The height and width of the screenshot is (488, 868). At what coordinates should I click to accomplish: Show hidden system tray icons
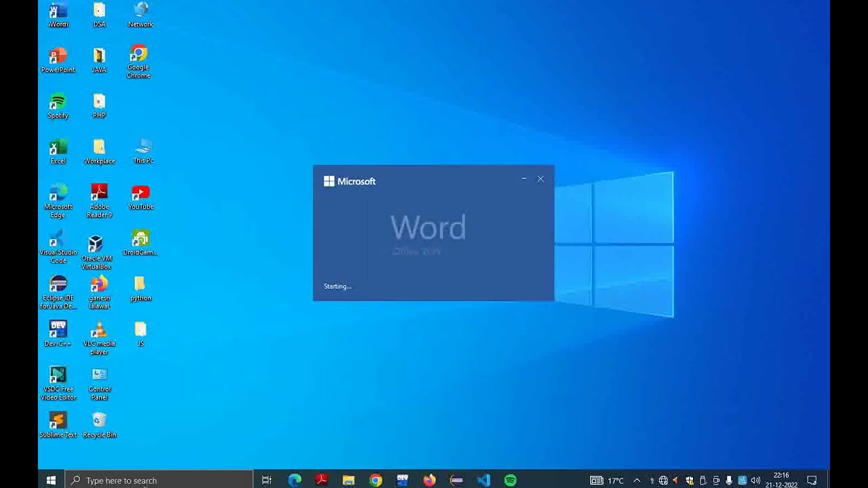pyautogui.click(x=637, y=481)
